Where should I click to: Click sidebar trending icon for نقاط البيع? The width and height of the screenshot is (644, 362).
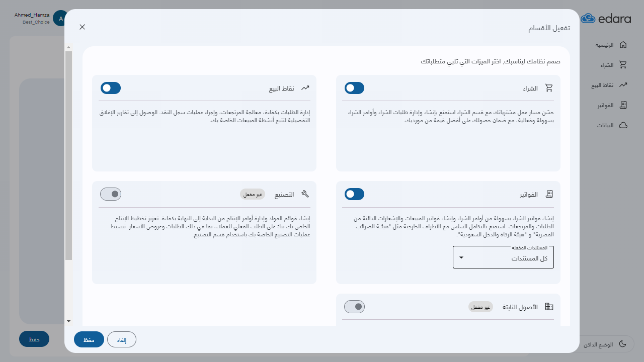(623, 85)
